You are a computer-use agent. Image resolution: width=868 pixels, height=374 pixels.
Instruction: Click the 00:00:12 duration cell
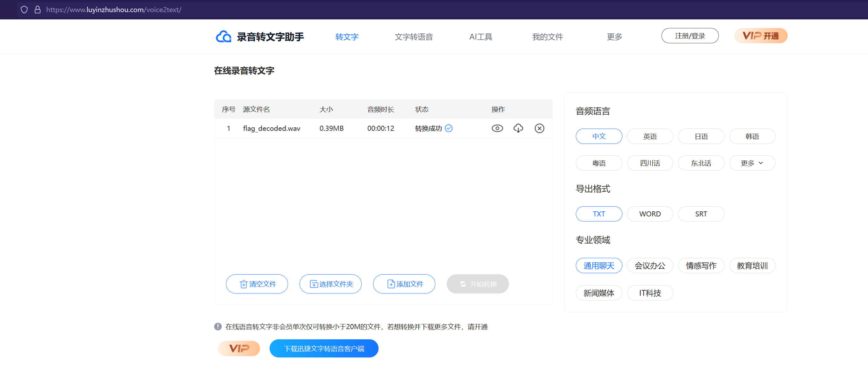380,128
